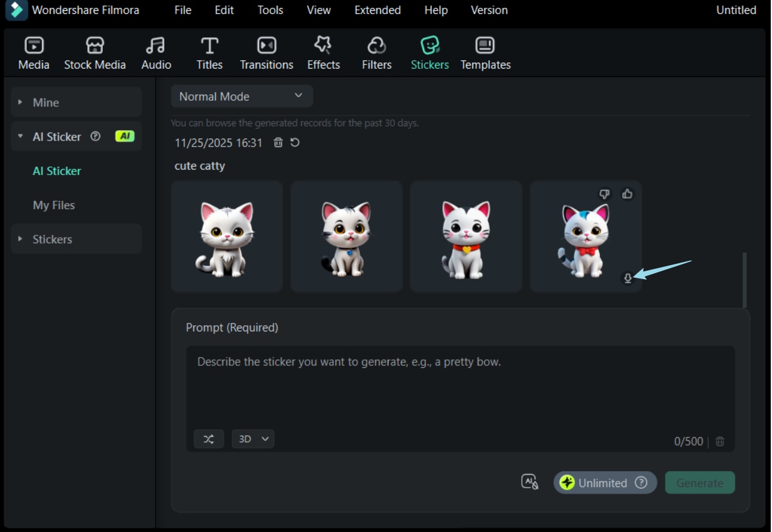Click the AI watermark icon near Unlimited
772x532 pixels.
(530, 482)
